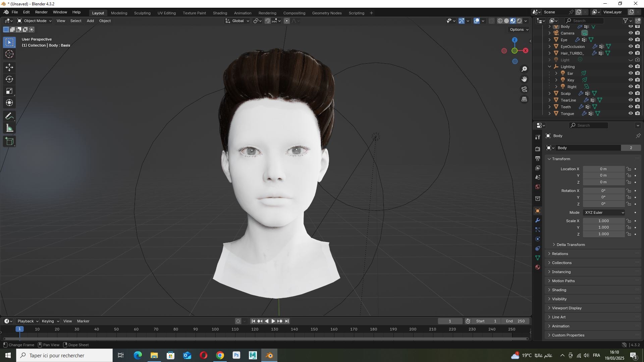Open the Material properties tab
The height and width of the screenshot is (362, 644).
point(538,267)
